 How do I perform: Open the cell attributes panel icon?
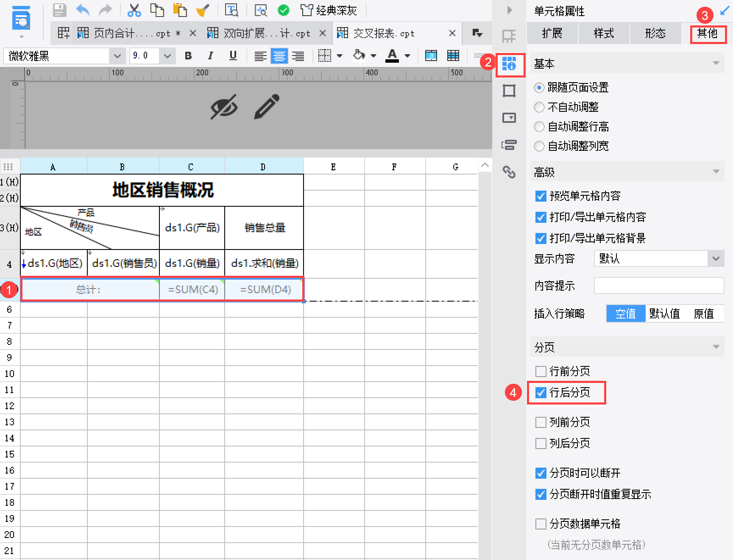tap(509, 64)
